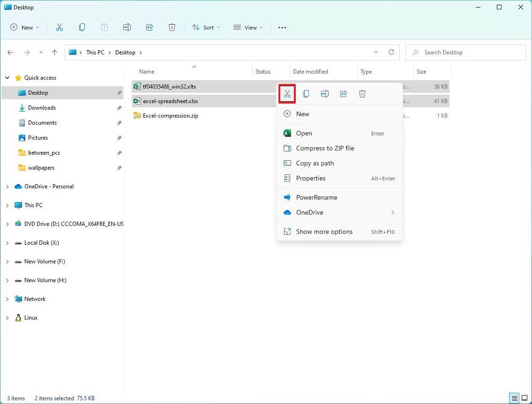
Task: Click the Copy icon in the context menu
Action: point(306,94)
